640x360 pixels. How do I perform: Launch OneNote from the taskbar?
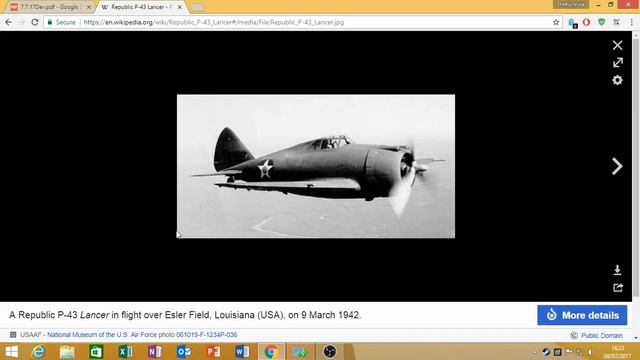coord(155,351)
